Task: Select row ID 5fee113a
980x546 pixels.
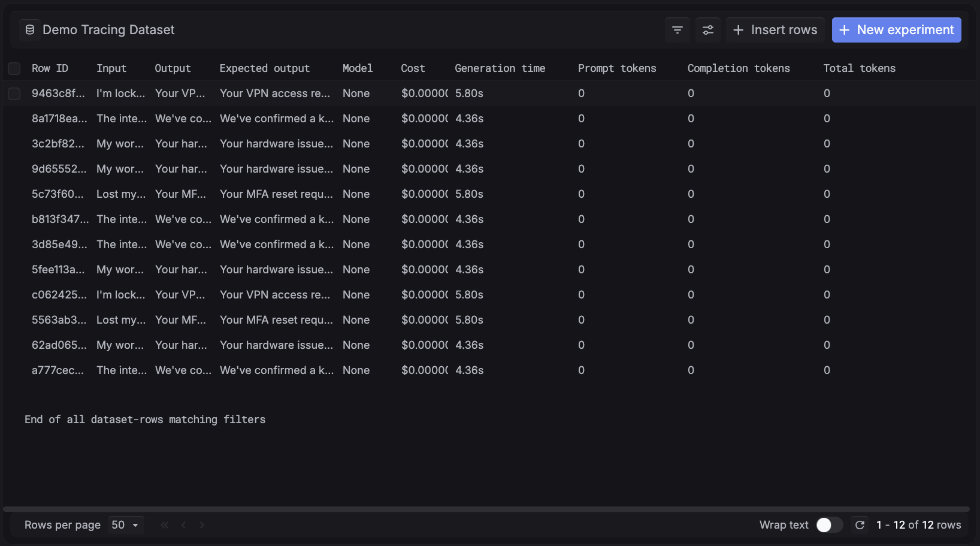Action: [58, 270]
